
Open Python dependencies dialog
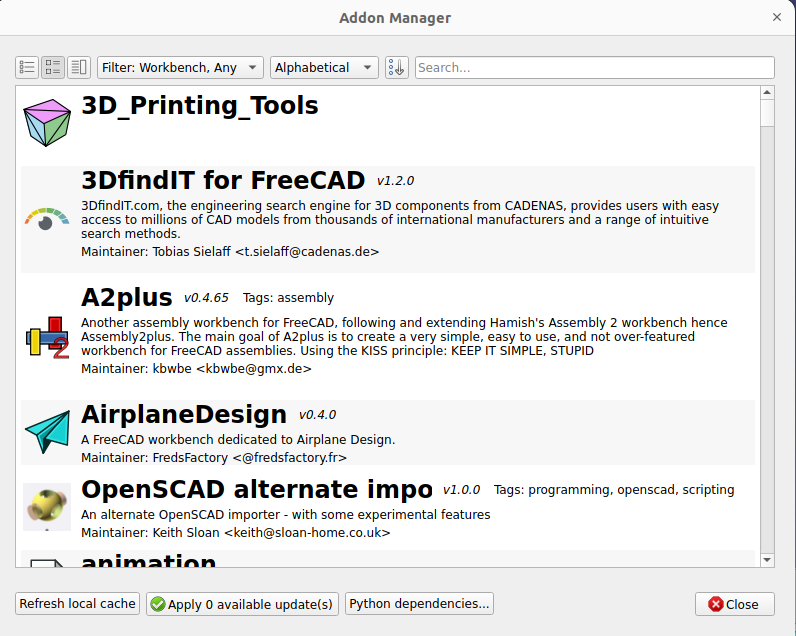click(419, 604)
